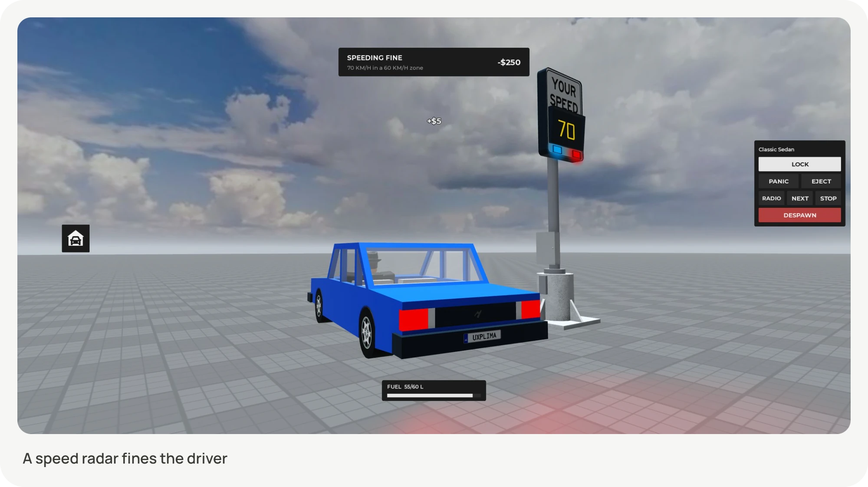868x487 pixels.
Task: Open the garage car icon button
Action: (76, 238)
